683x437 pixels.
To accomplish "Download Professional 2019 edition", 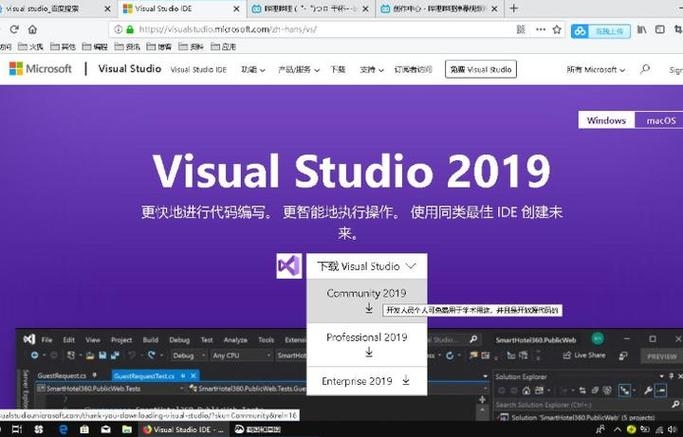I will [367, 345].
